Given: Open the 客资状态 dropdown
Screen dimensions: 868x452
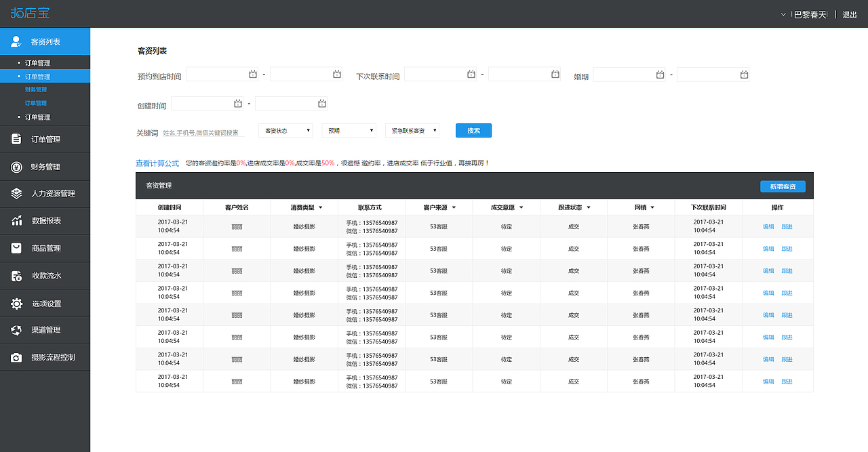Looking at the screenshot, I should pos(286,131).
